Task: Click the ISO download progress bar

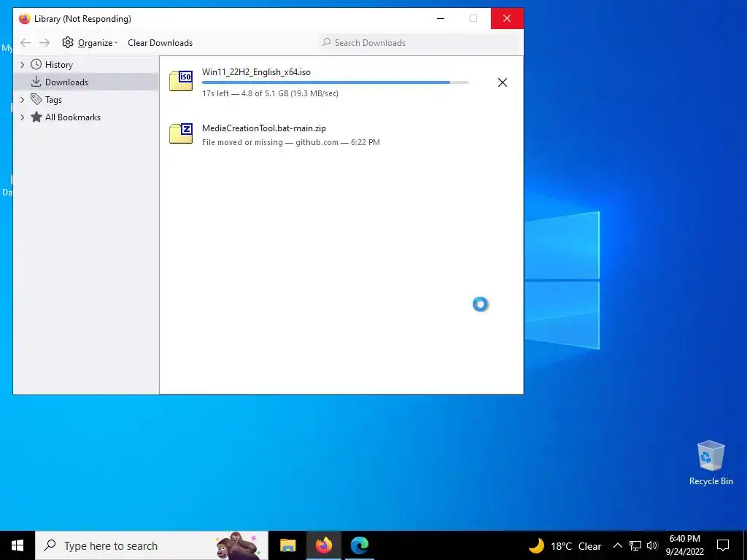Action: coord(336,82)
